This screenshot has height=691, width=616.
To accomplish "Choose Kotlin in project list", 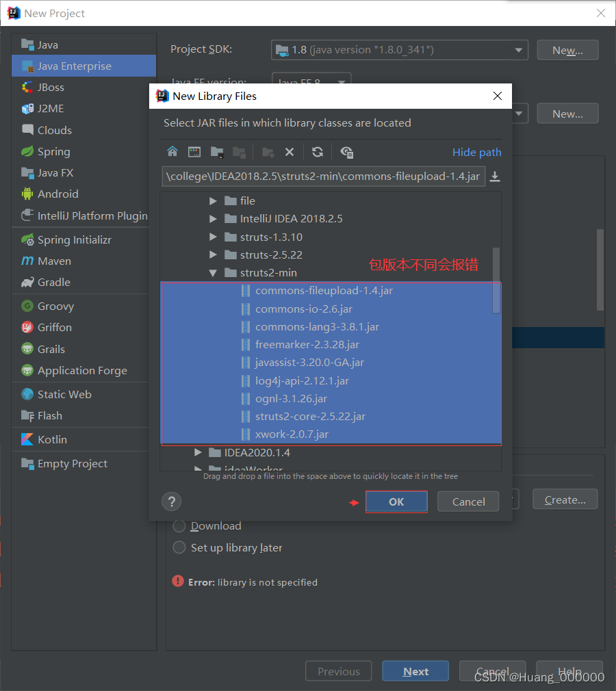I will 81,439.
